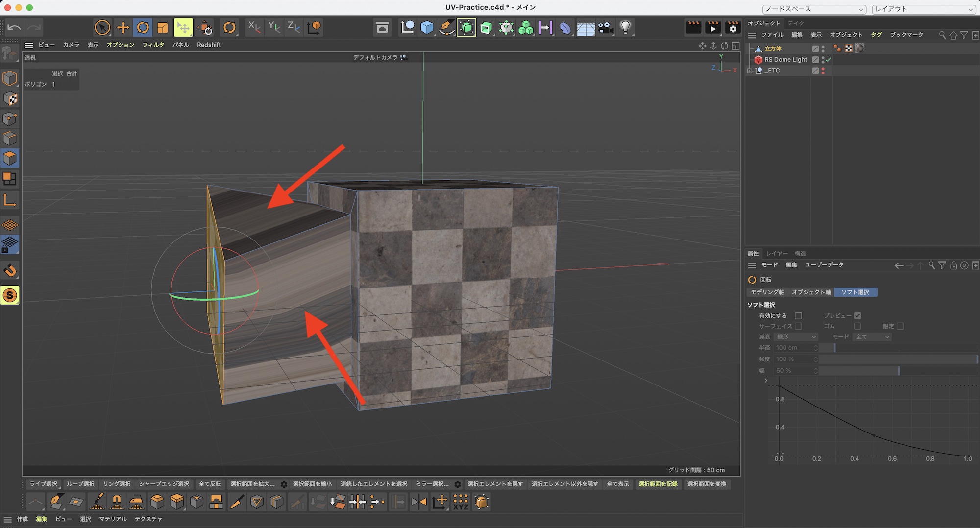Screen dimensions: 980x528
Task: Open the フィルタ menu in the viewport
Action: pyautogui.click(x=153, y=45)
